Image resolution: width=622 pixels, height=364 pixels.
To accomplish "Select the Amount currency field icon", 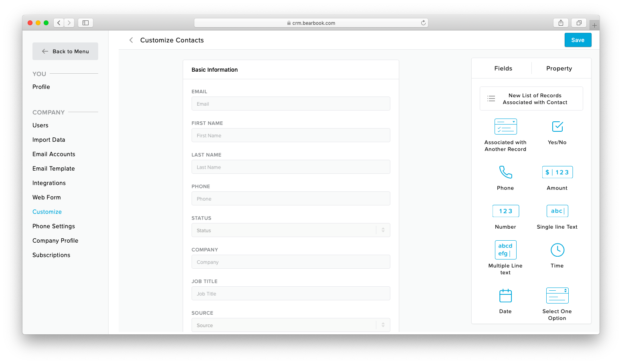I will [557, 172].
